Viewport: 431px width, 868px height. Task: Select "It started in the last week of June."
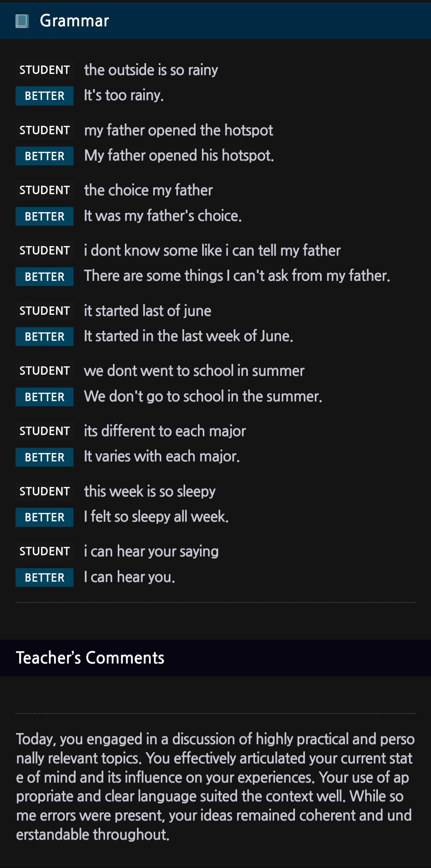point(188,336)
